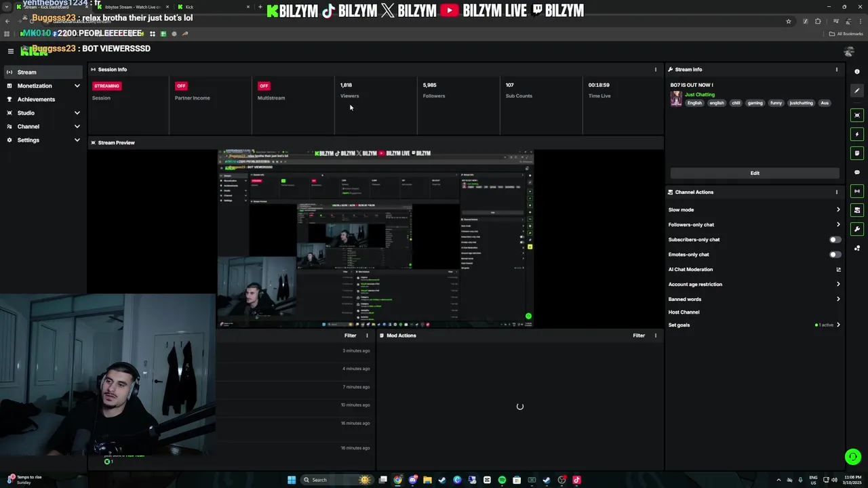Open the Windows Start menu
This screenshot has height=488, width=868.
(292, 480)
